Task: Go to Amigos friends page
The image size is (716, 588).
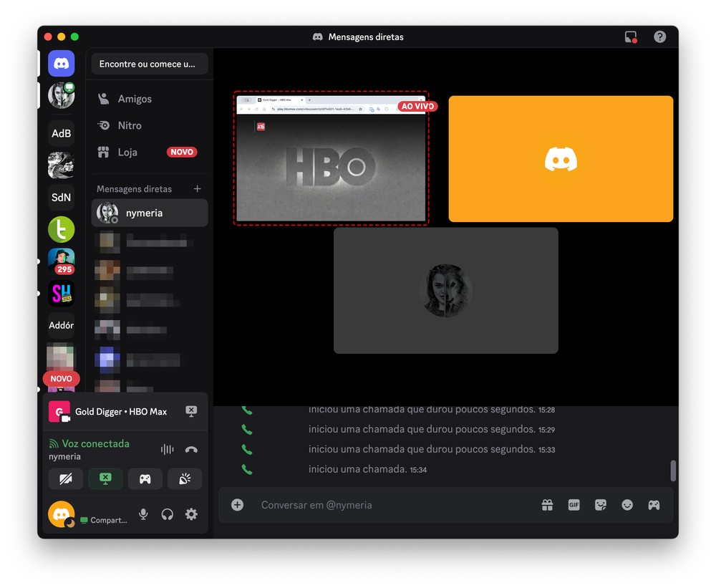Action: tap(150, 99)
